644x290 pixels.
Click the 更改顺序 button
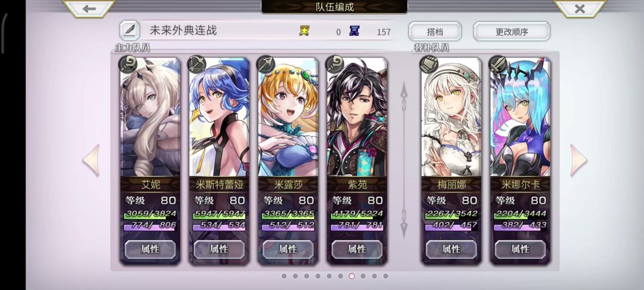(x=512, y=32)
